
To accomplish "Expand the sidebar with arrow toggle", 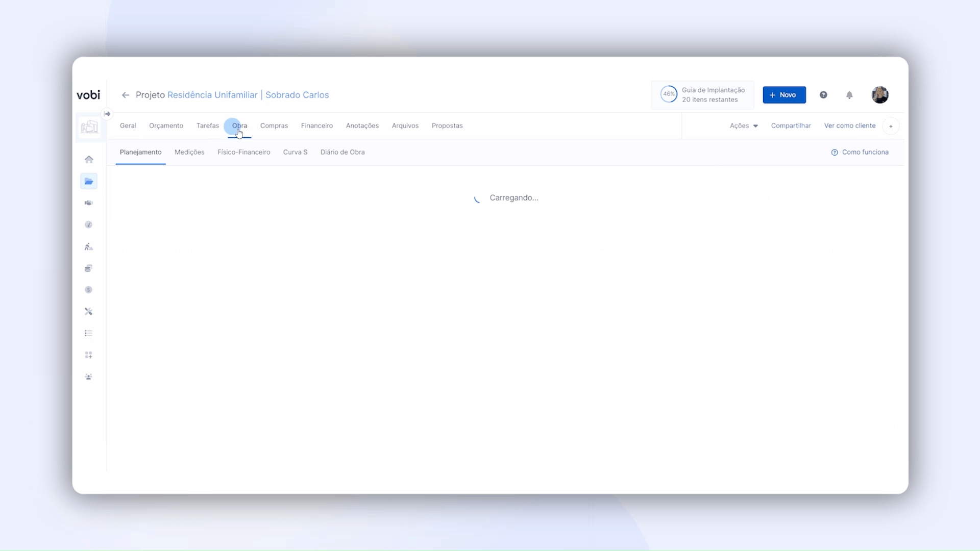I will (x=107, y=114).
